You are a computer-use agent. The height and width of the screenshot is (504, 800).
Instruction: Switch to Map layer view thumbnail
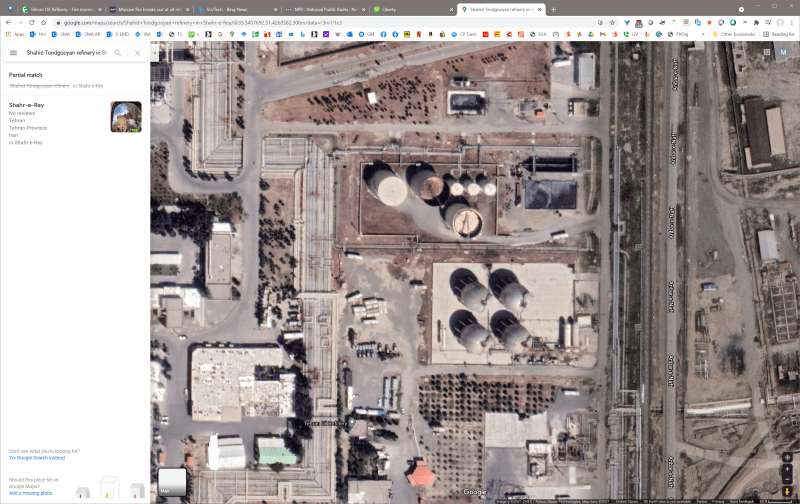pyautogui.click(x=172, y=482)
